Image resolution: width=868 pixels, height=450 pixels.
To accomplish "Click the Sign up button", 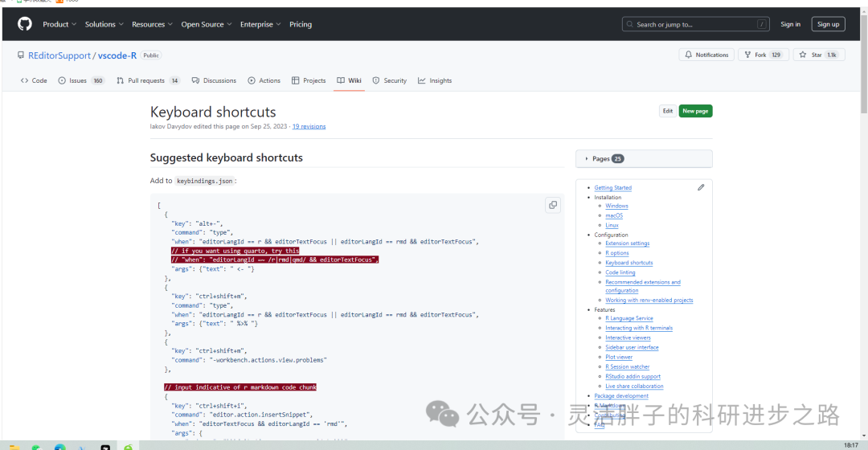I will 828,24.
